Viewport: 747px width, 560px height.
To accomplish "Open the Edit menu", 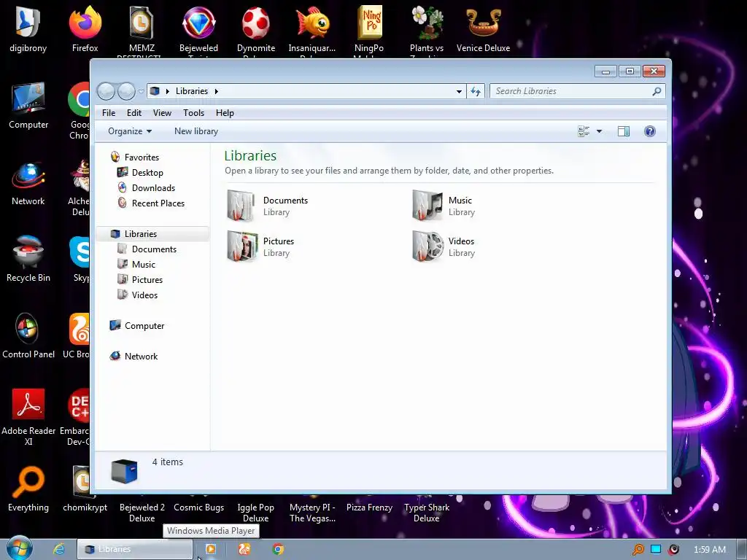I will click(x=134, y=113).
